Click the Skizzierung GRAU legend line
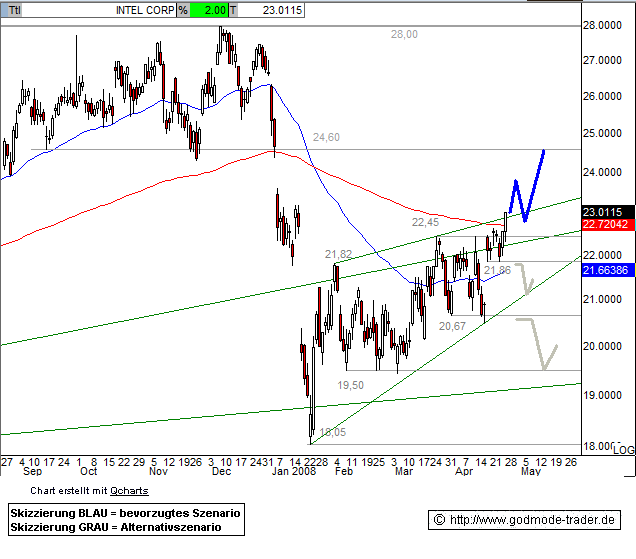Screen dimensions: 636x559 tap(116, 527)
